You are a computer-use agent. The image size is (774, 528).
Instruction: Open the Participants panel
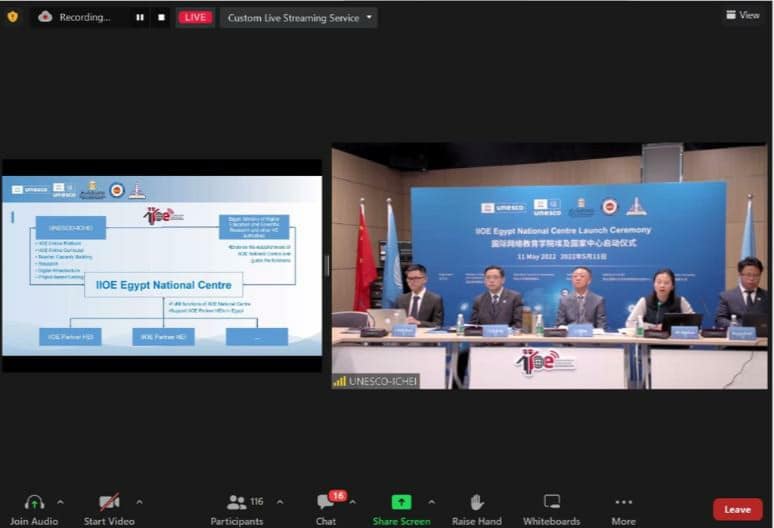tap(237, 503)
